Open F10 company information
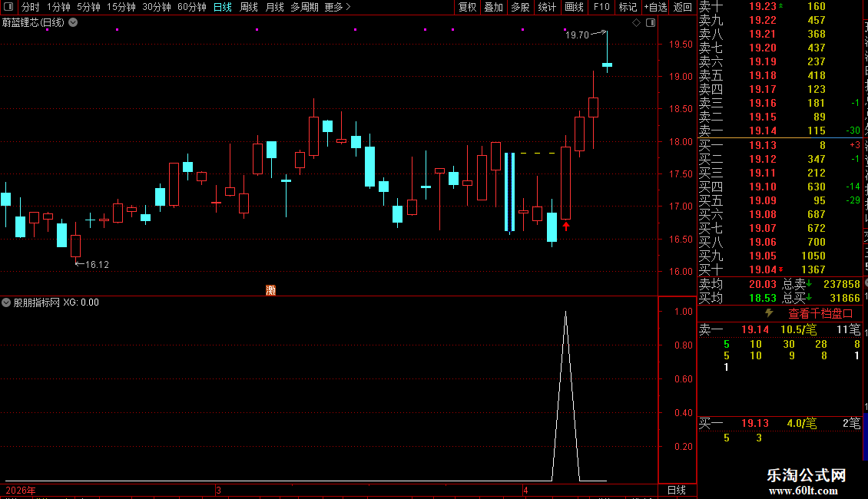The image size is (868, 499). coord(601,7)
